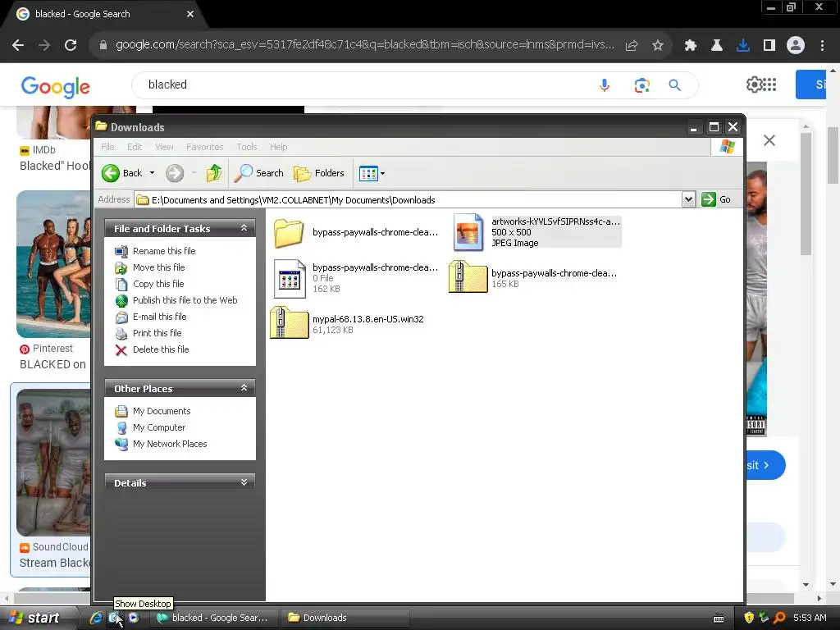Expand the Details panel
Image resolution: width=840 pixels, height=630 pixels.
click(x=244, y=482)
